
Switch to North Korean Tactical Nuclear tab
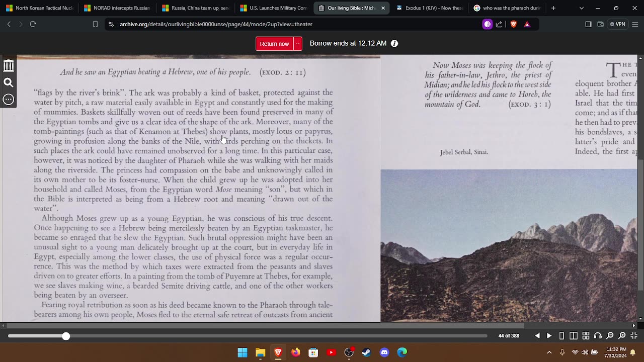point(40,8)
